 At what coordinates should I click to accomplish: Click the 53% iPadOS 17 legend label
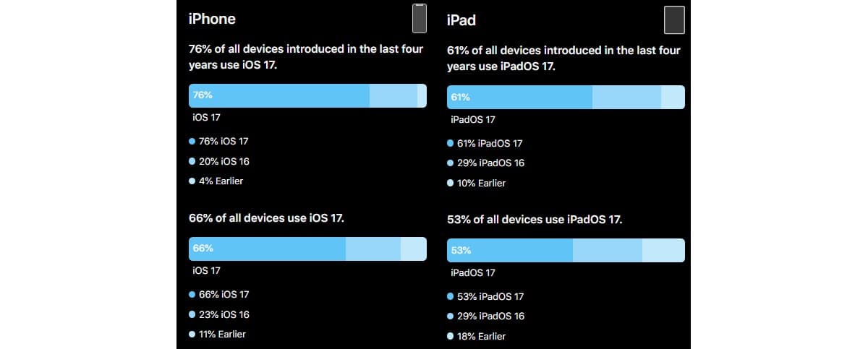pos(490,296)
